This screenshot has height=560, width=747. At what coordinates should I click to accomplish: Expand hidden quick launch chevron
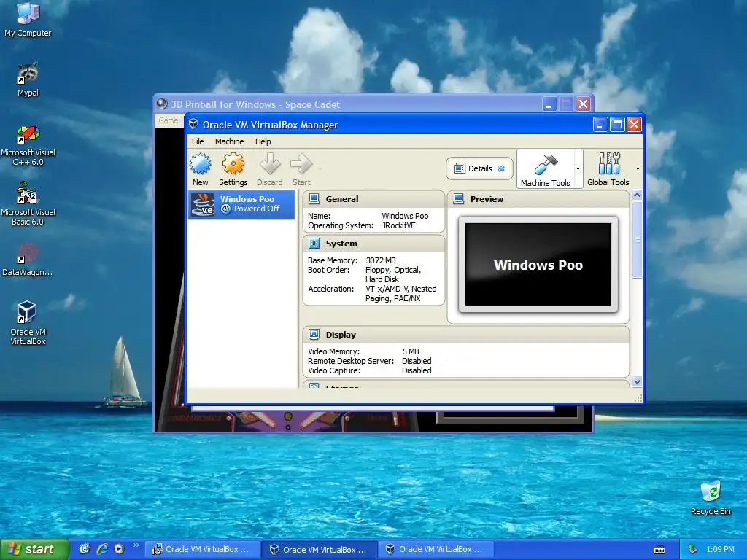[x=136, y=545]
